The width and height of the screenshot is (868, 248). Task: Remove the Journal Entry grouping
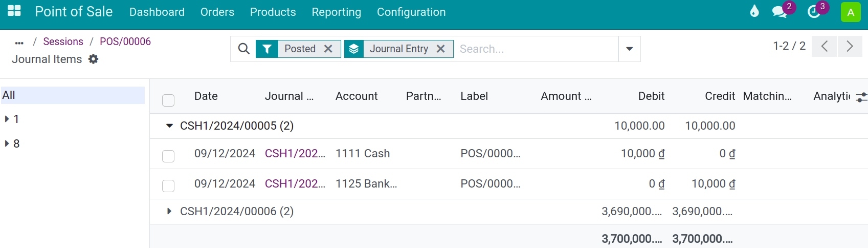pos(441,49)
